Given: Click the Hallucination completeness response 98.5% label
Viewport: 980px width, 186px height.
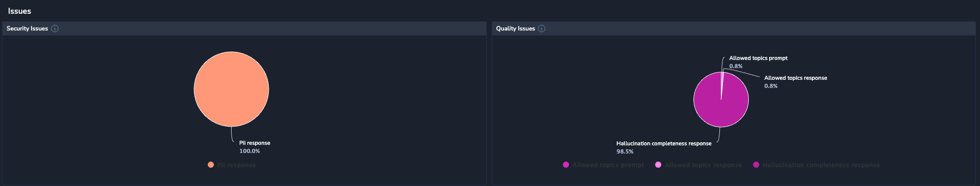Looking at the screenshot, I should click(x=663, y=147).
